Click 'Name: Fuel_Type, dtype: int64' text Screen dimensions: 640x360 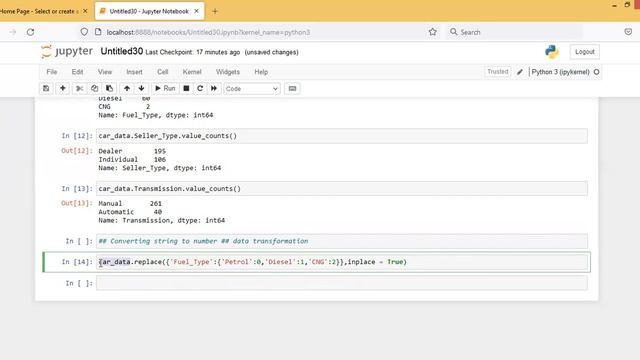(x=156, y=115)
